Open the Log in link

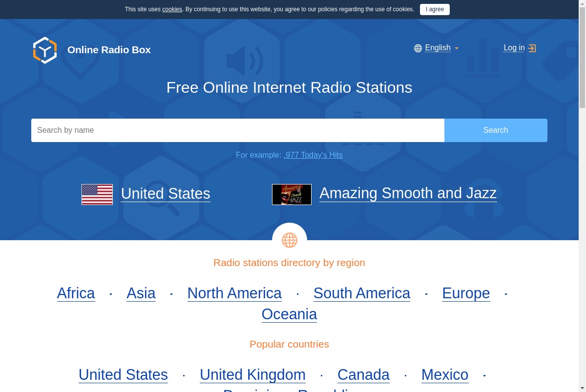click(514, 48)
